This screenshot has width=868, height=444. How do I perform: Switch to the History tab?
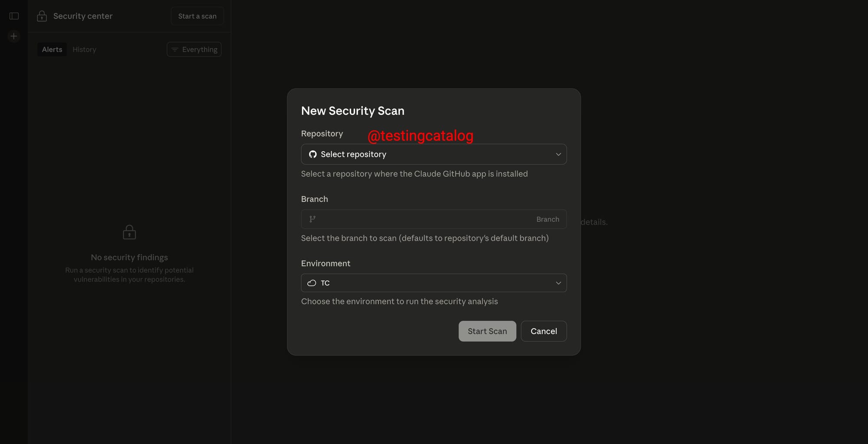coord(84,50)
